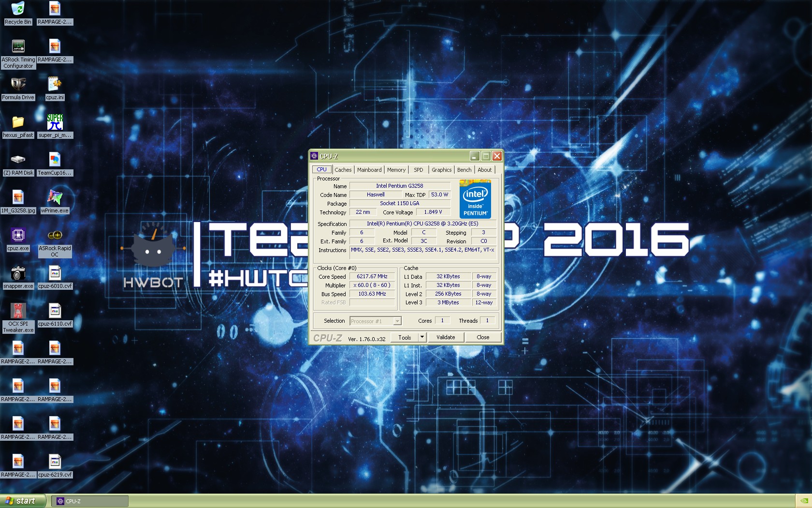Click the Instructions list field
The height and width of the screenshot is (508, 812).
point(422,253)
